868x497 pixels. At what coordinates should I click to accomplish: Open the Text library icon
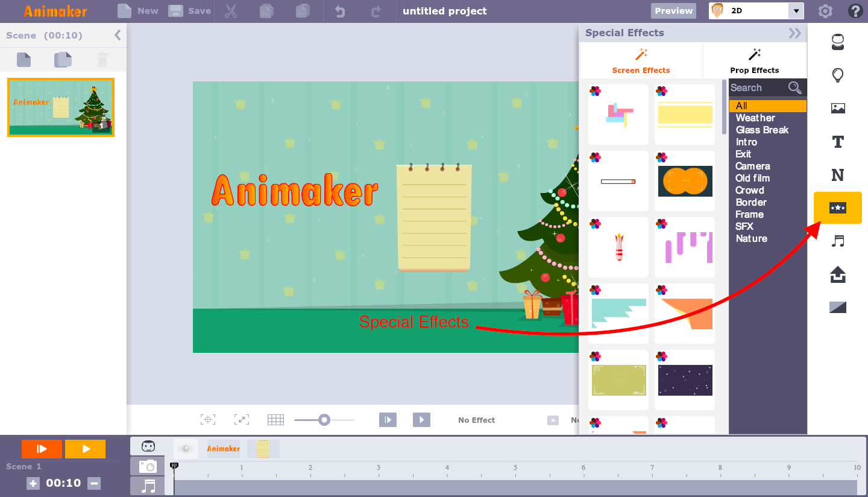838,142
